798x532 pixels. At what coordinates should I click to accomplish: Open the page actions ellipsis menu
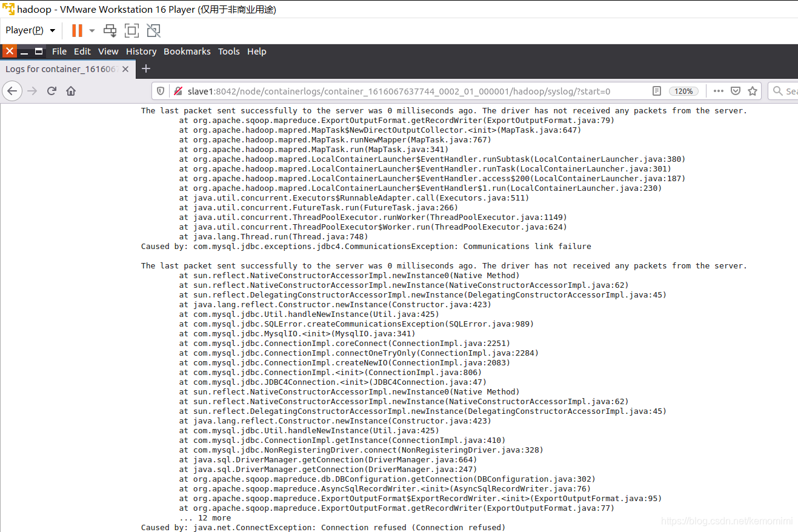(x=718, y=91)
